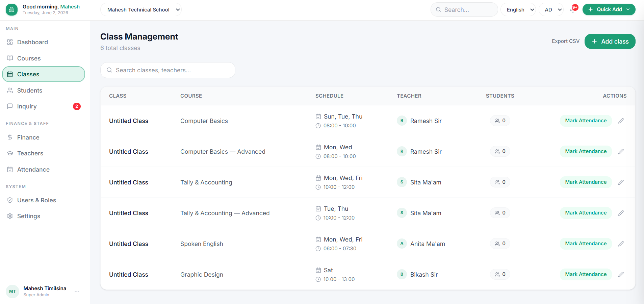Viewport: 644px width, 304px height.
Task: Mark Attendance for Computer Basics — Advanced
Action: (x=586, y=151)
